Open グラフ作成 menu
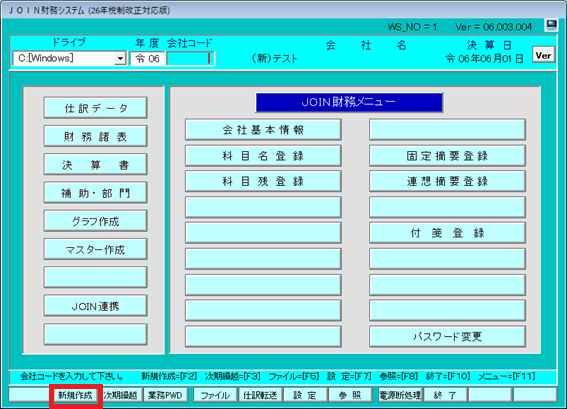The width and height of the screenshot is (567, 409). tap(95, 221)
